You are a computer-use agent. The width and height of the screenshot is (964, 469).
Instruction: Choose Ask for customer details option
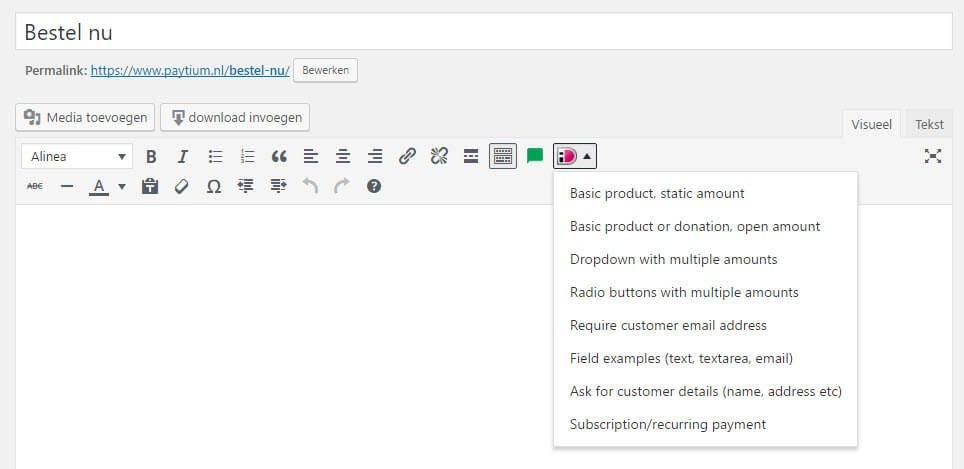click(x=705, y=392)
